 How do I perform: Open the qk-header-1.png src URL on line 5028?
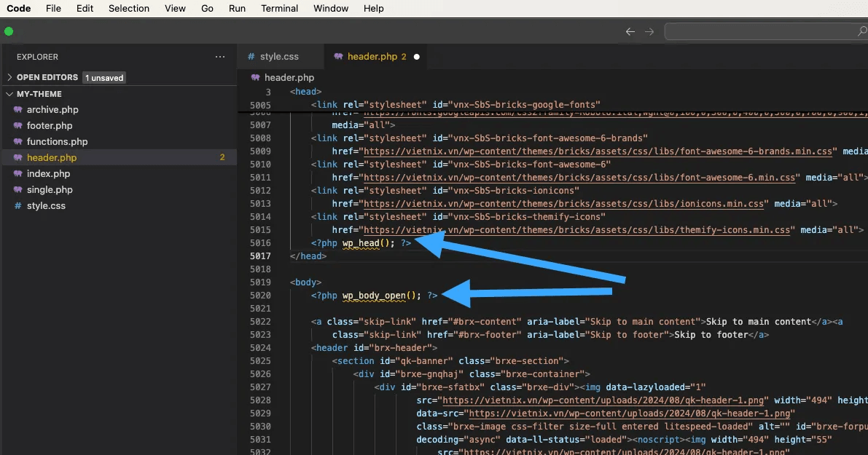click(x=603, y=400)
